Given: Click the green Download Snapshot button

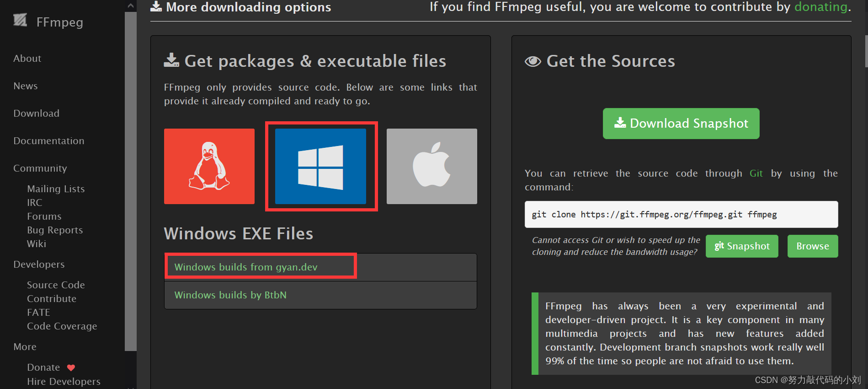Looking at the screenshot, I should 681,124.
